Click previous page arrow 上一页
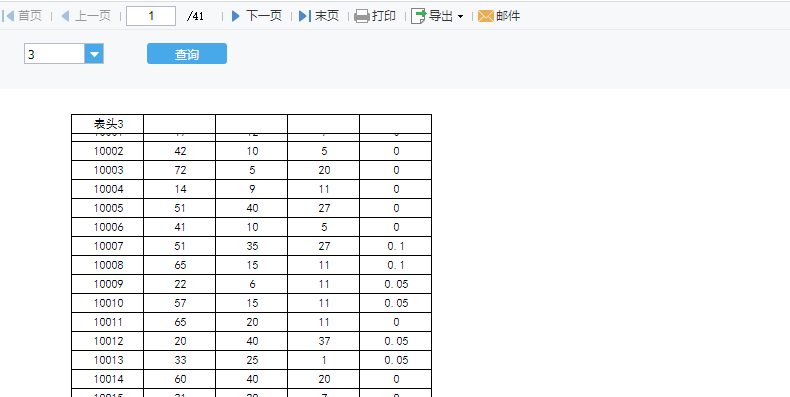 [x=86, y=16]
